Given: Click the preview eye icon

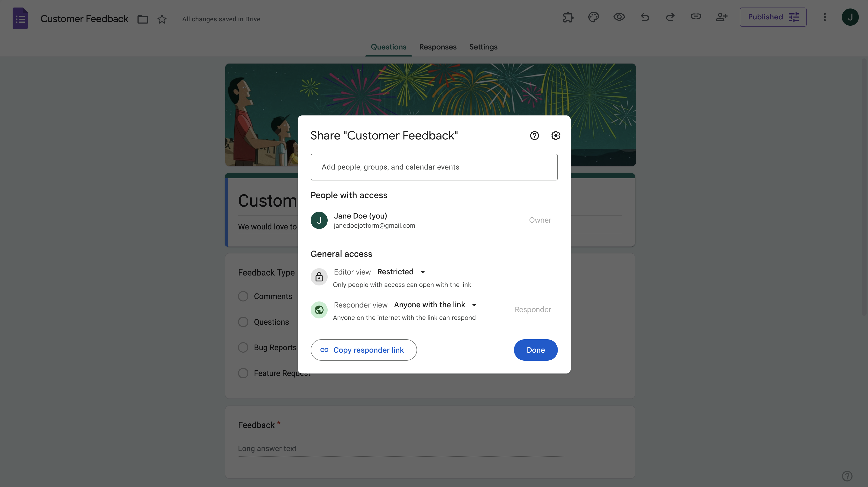Looking at the screenshot, I should (x=619, y=17).
